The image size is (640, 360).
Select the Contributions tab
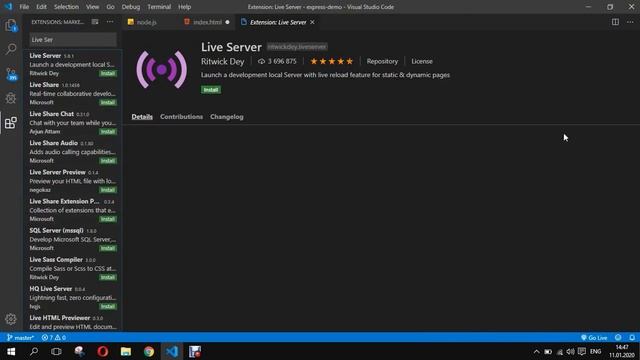181,117
